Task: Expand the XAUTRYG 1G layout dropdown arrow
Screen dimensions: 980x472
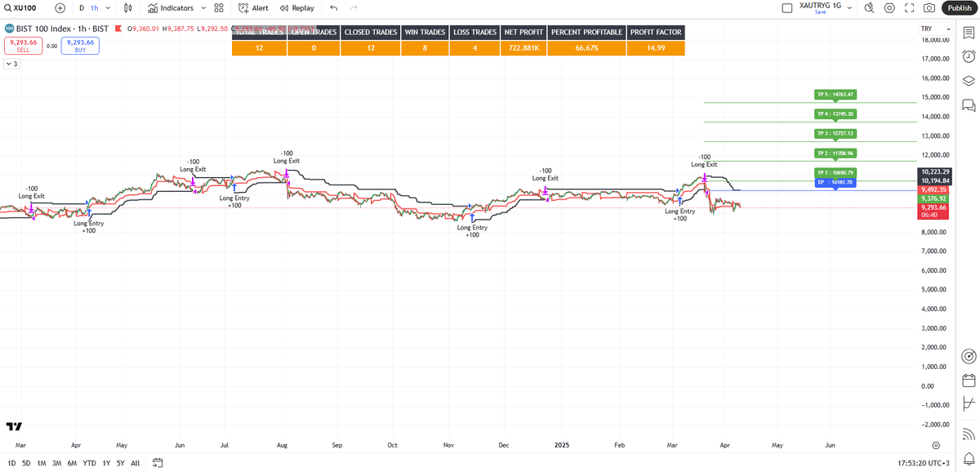Action: pyautogui.click(x=849, y=8)
